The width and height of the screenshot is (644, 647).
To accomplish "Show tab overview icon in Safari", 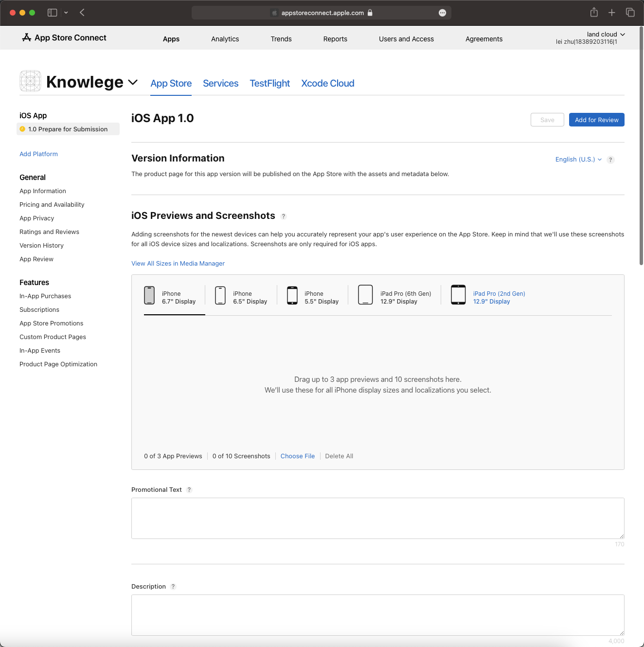I will 630,13.
